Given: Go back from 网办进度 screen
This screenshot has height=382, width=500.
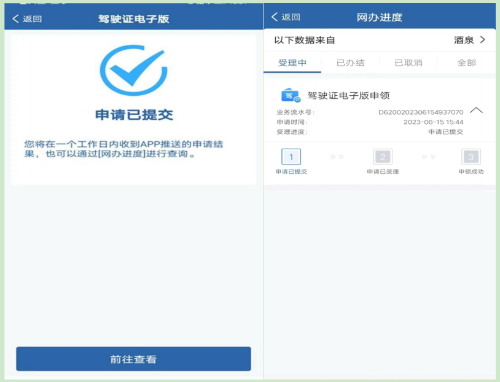Looking at the screenshot, I should coord(286,17).
